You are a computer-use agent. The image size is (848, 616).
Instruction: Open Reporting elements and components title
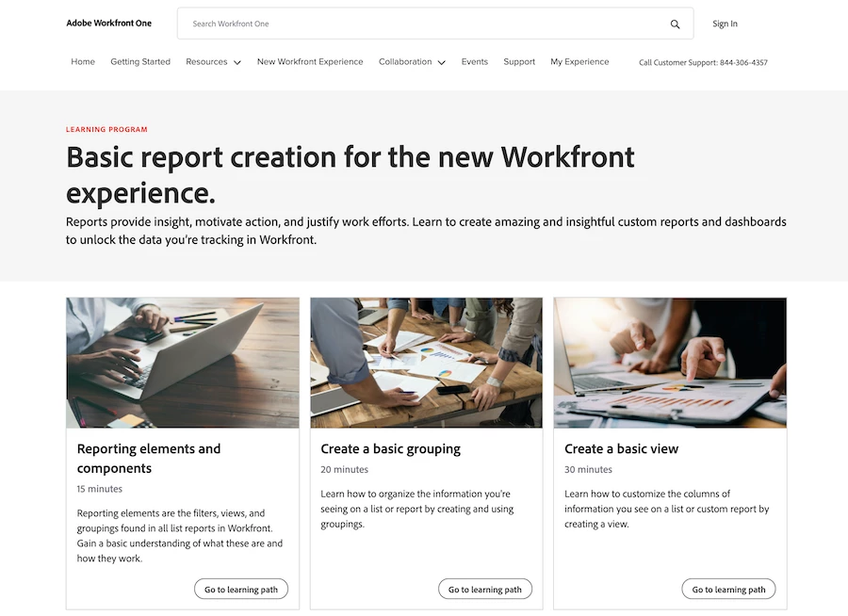(149, 458)
